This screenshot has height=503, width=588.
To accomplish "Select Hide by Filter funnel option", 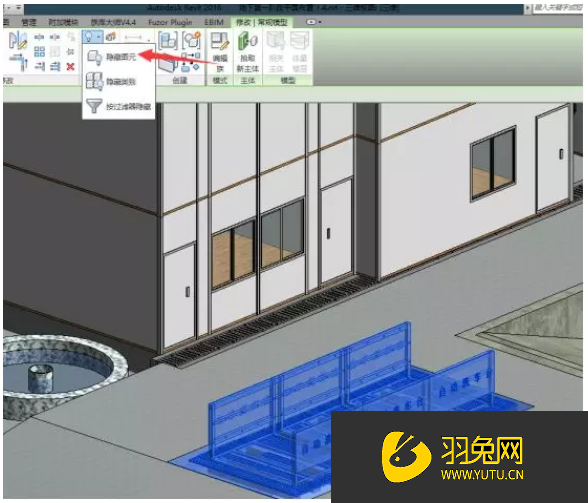I will (x=118, y=106).
